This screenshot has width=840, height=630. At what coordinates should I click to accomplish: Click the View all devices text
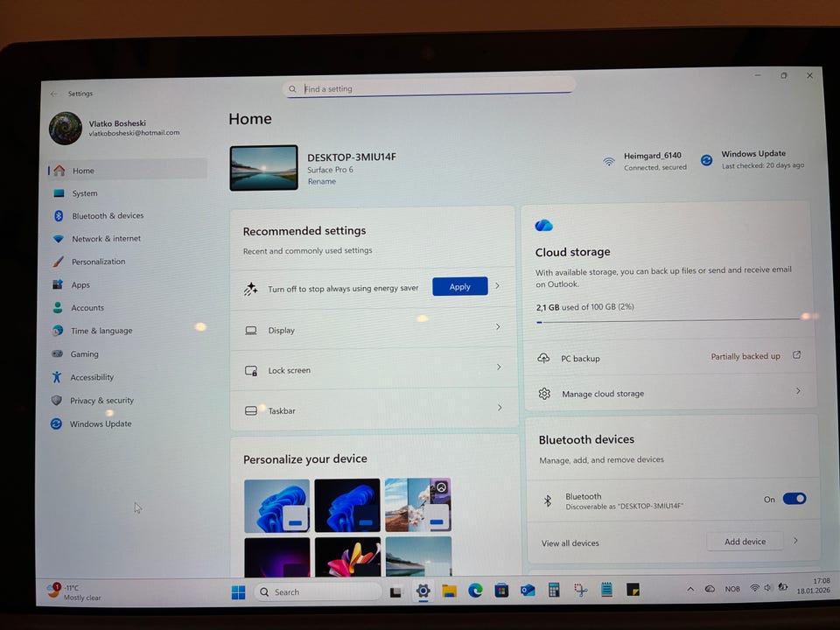[570, 543]
